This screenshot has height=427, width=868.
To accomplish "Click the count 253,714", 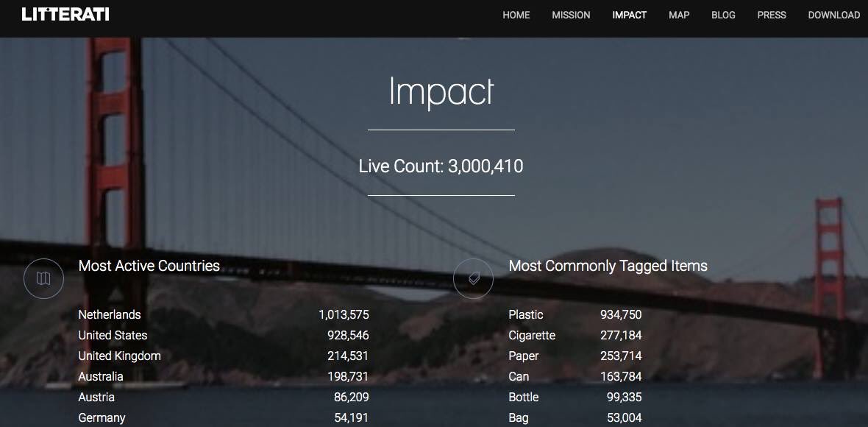I will 621,356.
